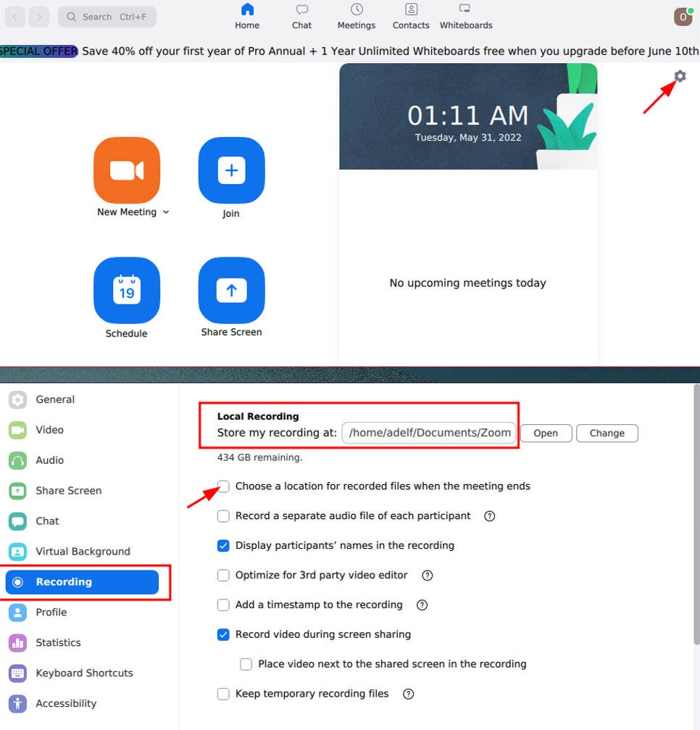Image resolution: width=700 pixels, height=730 pixels.
Task: Check Keep temporary recording files
Action: click(x=223, y=694)
